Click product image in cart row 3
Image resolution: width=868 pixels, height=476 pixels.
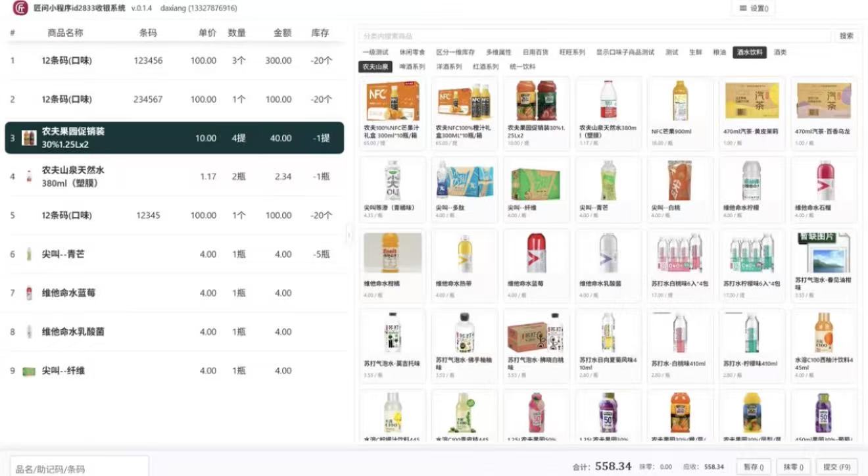click(29, 138)
